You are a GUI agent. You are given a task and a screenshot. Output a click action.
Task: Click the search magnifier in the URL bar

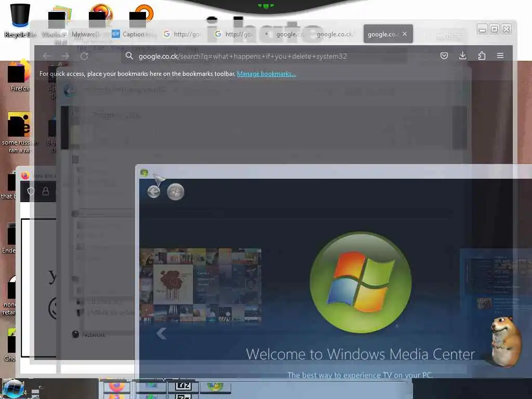[129, 56]
